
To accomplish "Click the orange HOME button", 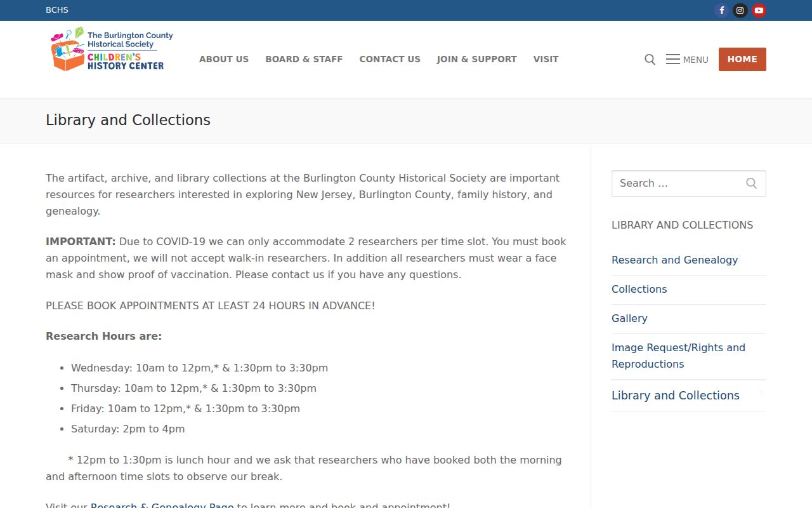I will 742,59.
